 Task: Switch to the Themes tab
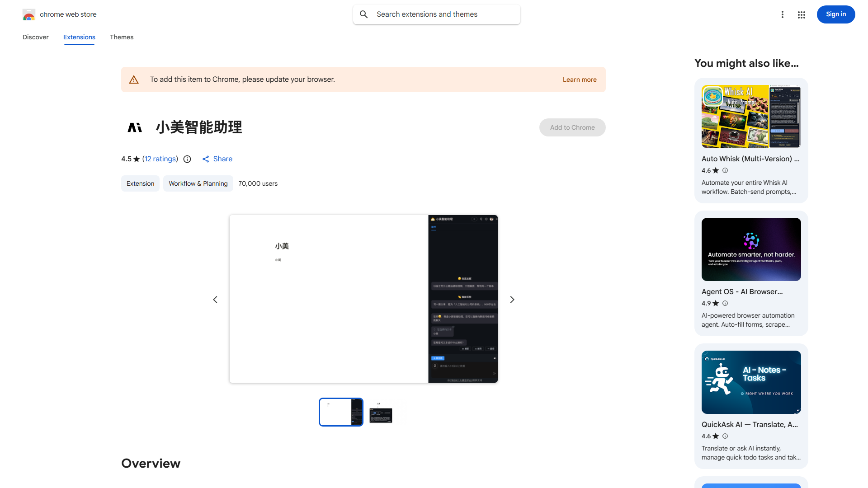click(122, 37)
